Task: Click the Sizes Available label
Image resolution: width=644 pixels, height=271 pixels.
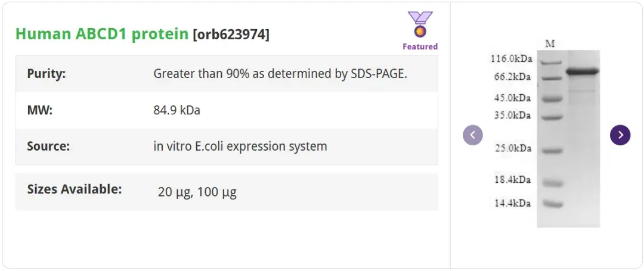Action: 75,189
